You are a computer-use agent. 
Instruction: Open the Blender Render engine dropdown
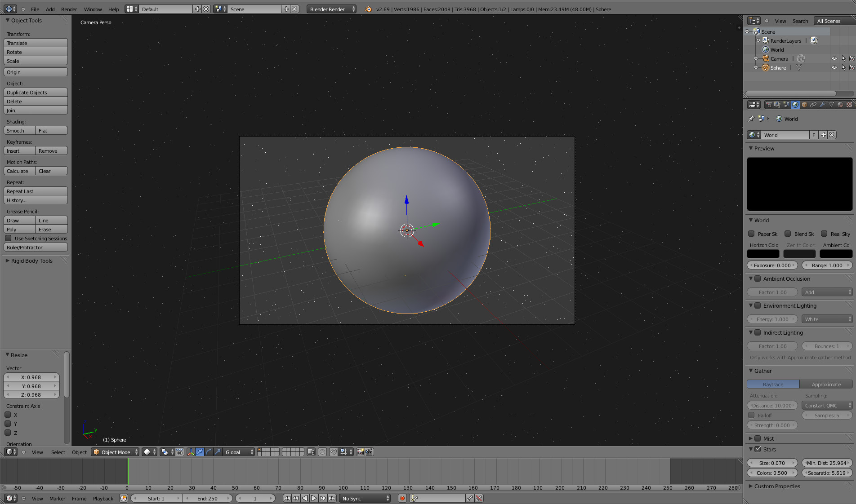(x=332, y=9)
